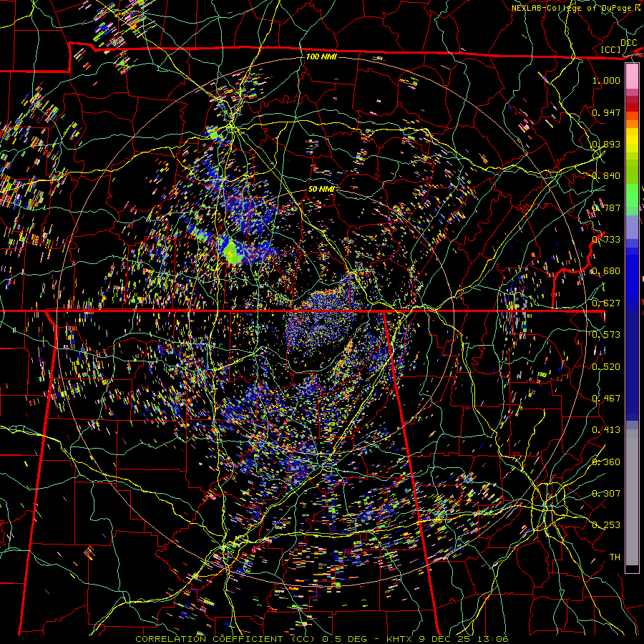Click the "CORRELATION COEFFICIENT" caption text
Screen dimensions: 644x644
tap(209, 639)
